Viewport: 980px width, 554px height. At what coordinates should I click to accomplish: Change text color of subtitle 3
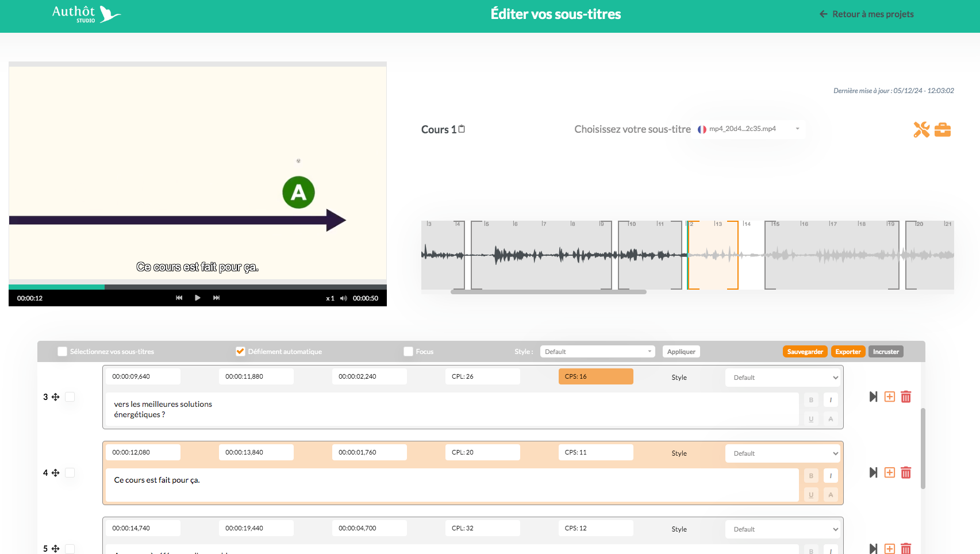point(831,419)
